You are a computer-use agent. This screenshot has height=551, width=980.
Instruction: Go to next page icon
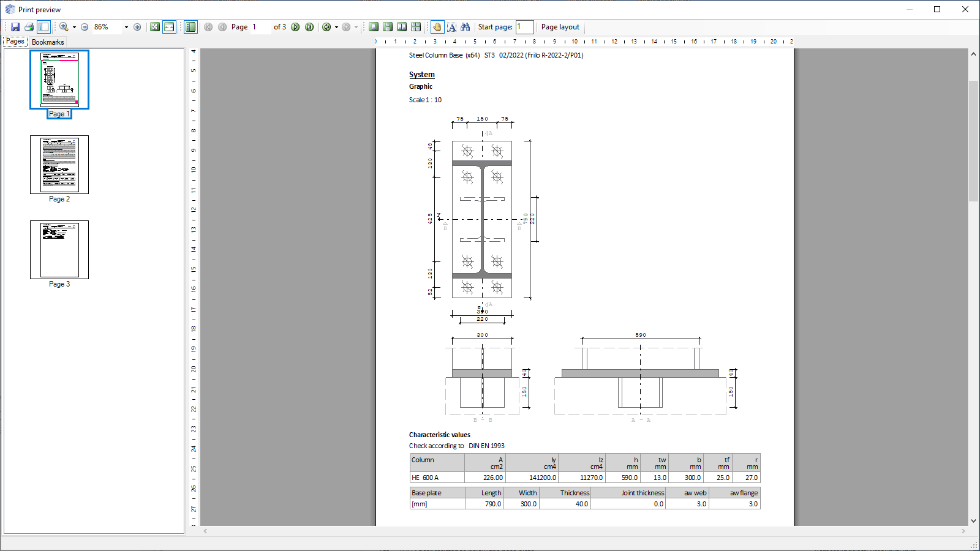click(x=295, y=27)
